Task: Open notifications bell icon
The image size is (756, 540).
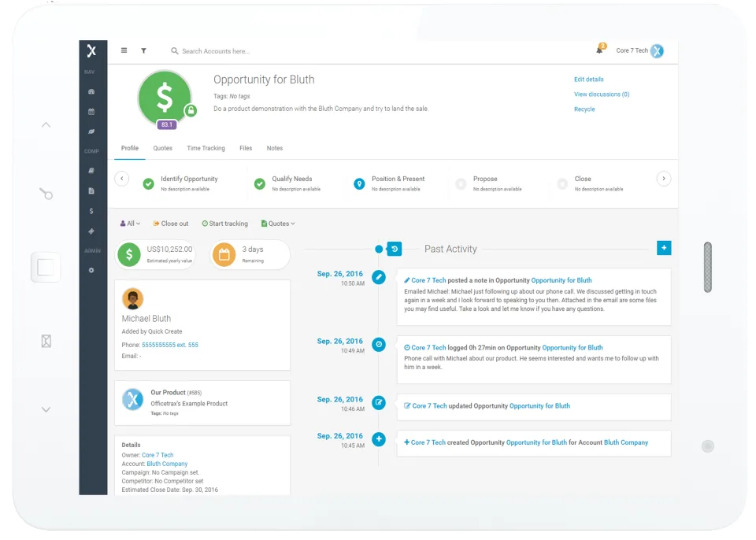Action: point(599,50)
